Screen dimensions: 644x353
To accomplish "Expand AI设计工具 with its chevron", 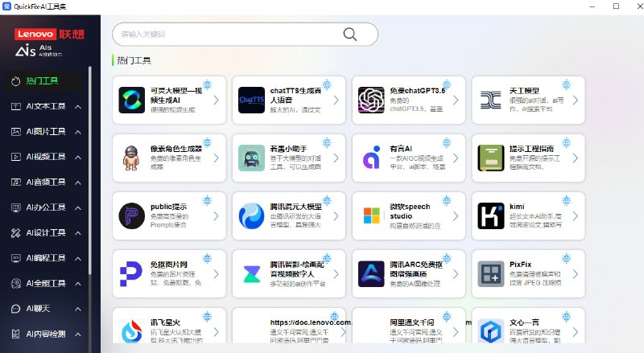I will coord(78,233).
